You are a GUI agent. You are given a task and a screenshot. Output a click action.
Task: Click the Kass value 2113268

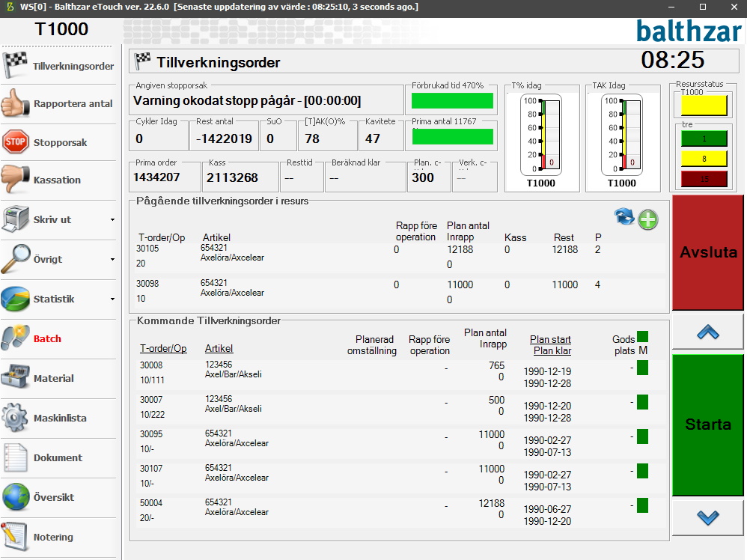tap(232, 177)
